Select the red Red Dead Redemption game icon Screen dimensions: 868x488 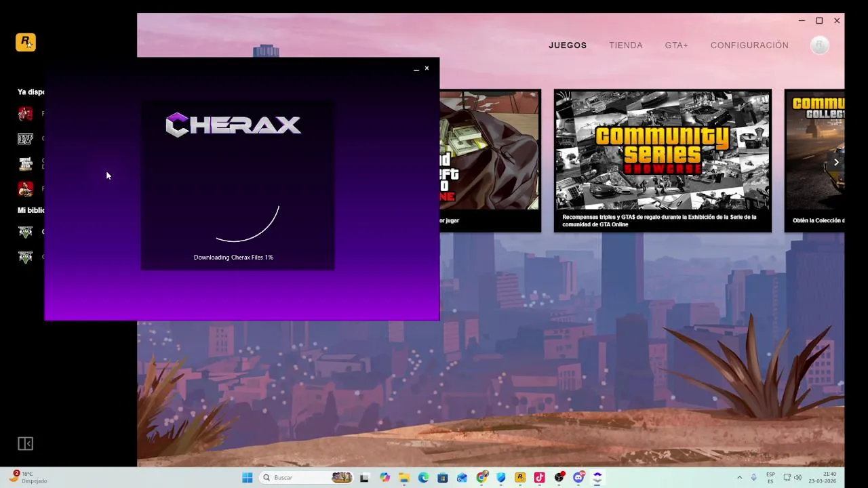pos(25,114)
